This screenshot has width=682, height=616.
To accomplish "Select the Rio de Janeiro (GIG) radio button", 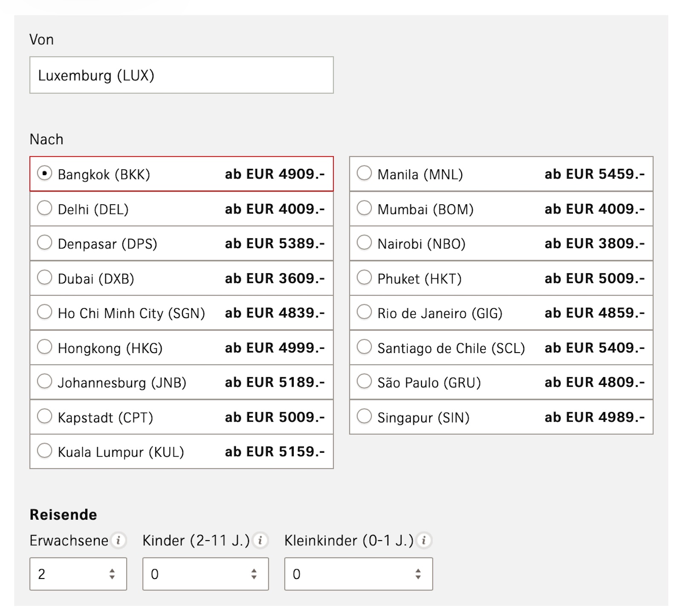I will click(364, 312).
